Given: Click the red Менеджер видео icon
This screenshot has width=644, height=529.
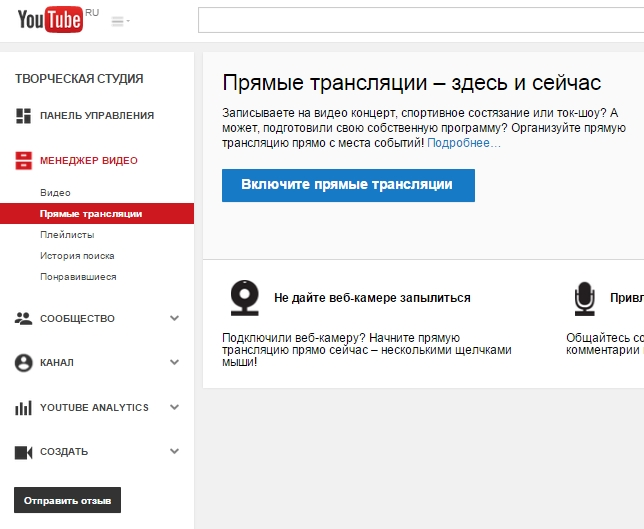Looking at the screenshot, I should (23, 161).
